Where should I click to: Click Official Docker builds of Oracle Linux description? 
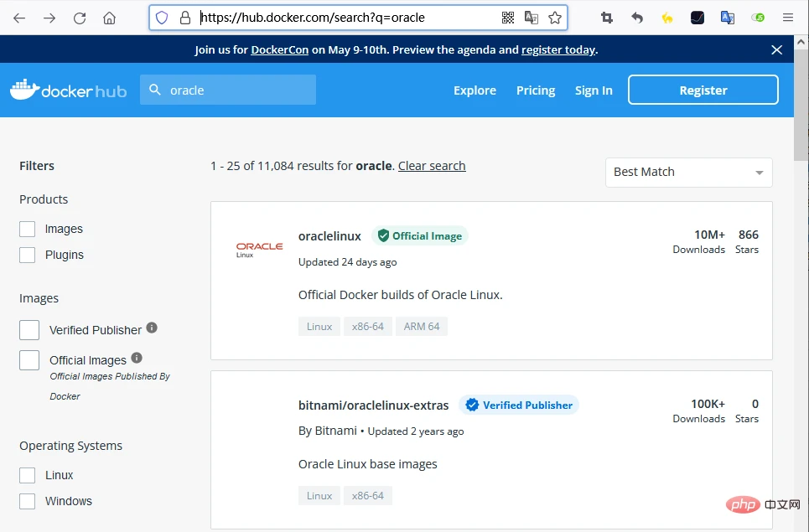point(401,295)
